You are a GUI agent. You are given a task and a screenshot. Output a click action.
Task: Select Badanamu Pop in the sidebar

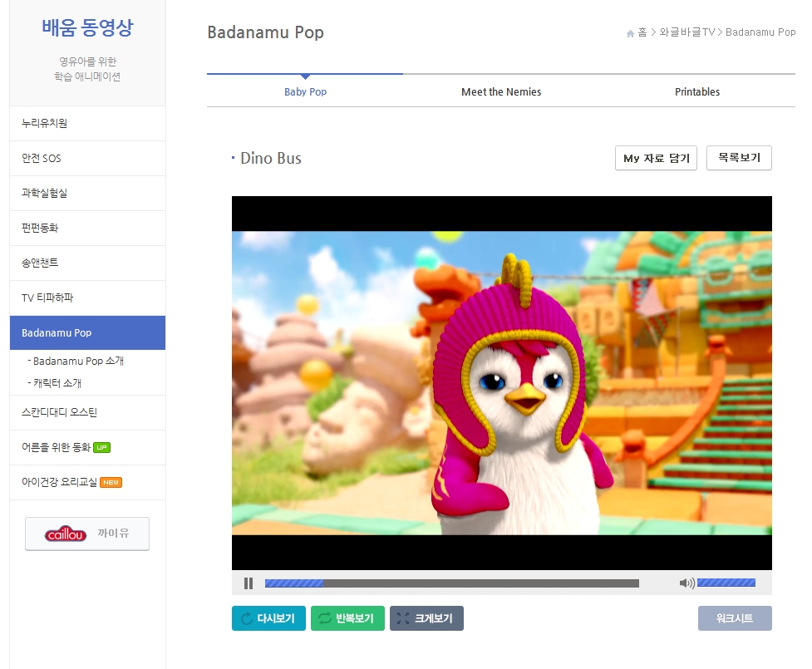point(87,333)
